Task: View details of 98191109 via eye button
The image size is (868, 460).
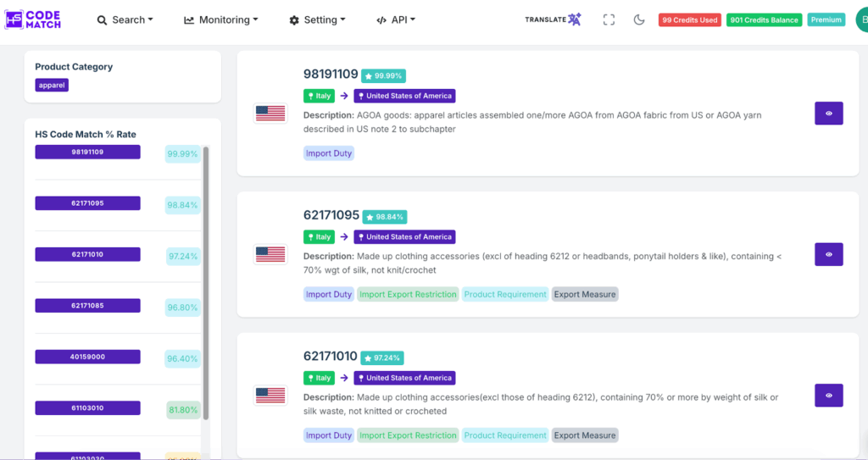Action: 828,114
